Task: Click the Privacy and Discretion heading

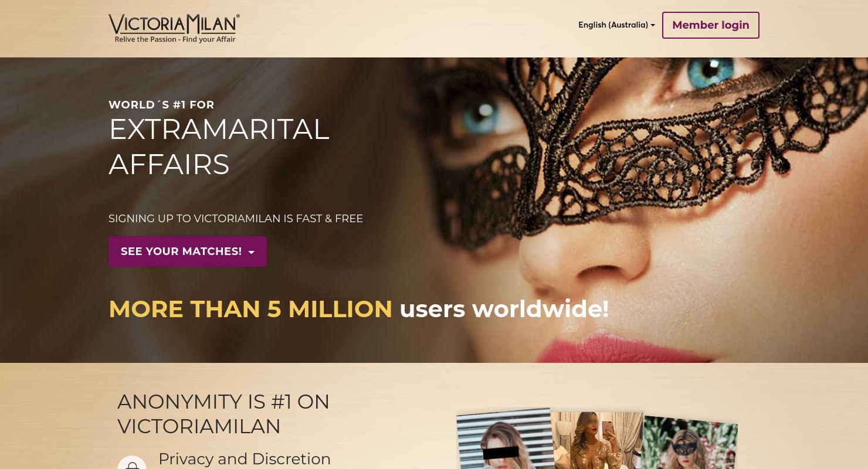Action: [245, 458]
